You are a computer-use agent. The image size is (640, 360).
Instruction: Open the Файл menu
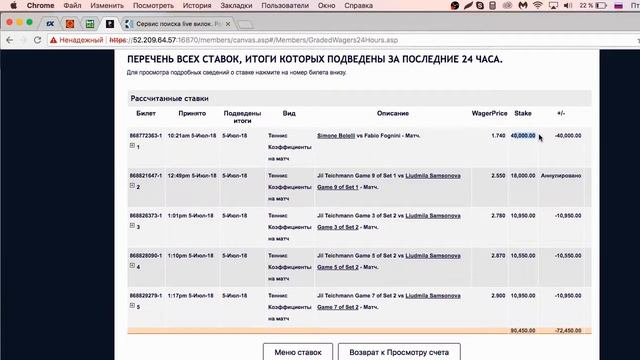tap(72, 5)
